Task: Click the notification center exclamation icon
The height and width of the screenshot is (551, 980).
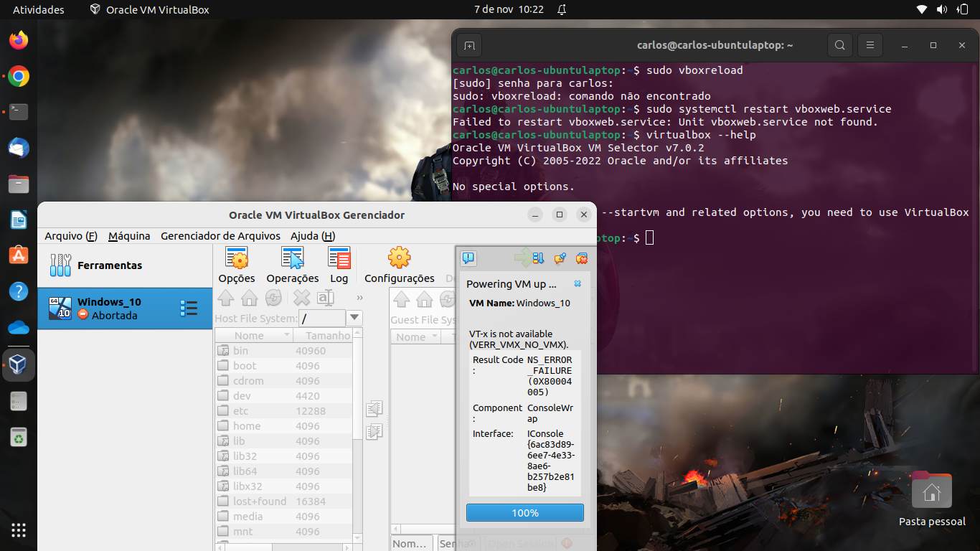Action: pyautogui.click(x=468, y=258)
